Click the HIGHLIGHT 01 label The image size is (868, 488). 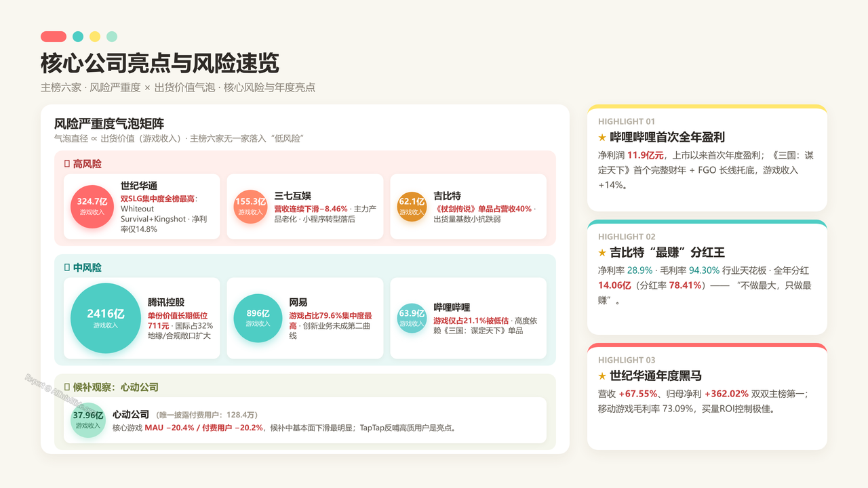(627, 121)
